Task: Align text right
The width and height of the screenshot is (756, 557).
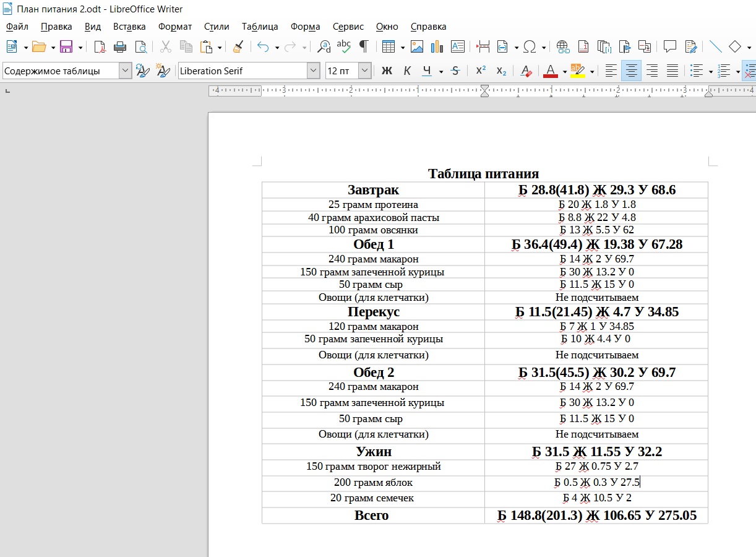Action: (651, 71)
